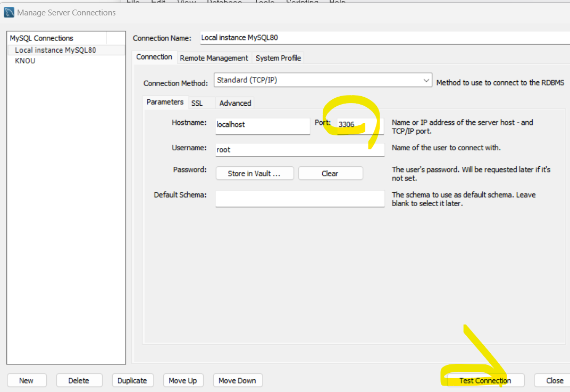Edit the Connection Name field

(385, 38)
